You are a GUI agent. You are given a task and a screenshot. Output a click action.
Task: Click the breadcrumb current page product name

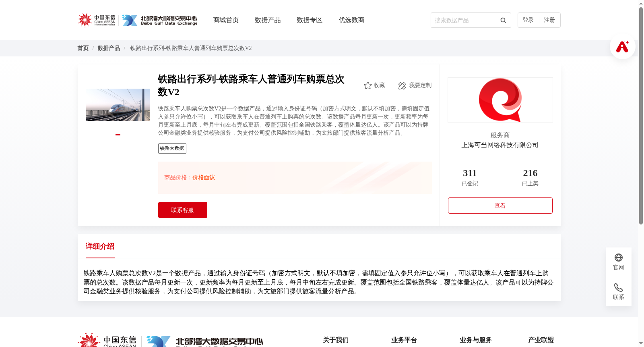click(191, 48)
